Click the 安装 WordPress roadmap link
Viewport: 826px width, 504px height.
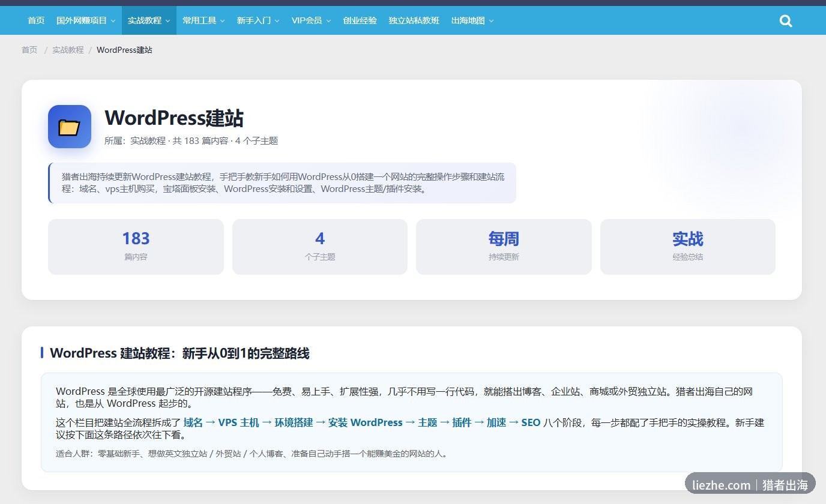[x=366, y=422]
